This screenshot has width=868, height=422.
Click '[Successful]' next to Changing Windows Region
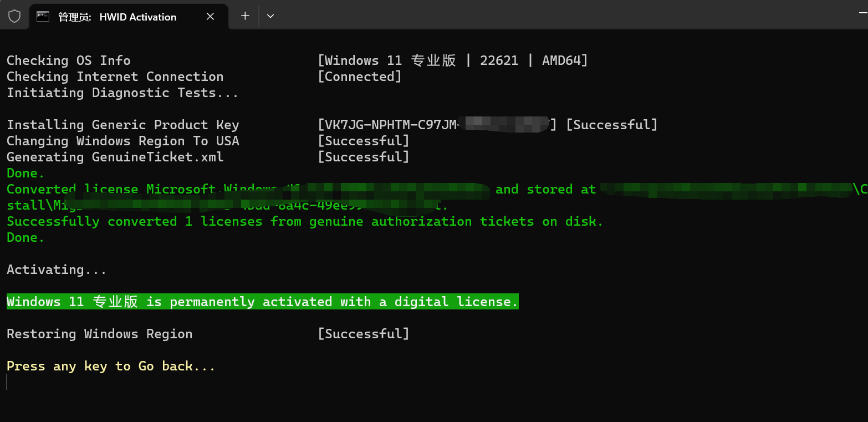[364, 141]
